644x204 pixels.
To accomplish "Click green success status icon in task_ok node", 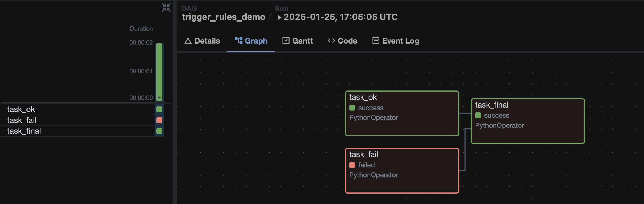I will tap(352, 108).
